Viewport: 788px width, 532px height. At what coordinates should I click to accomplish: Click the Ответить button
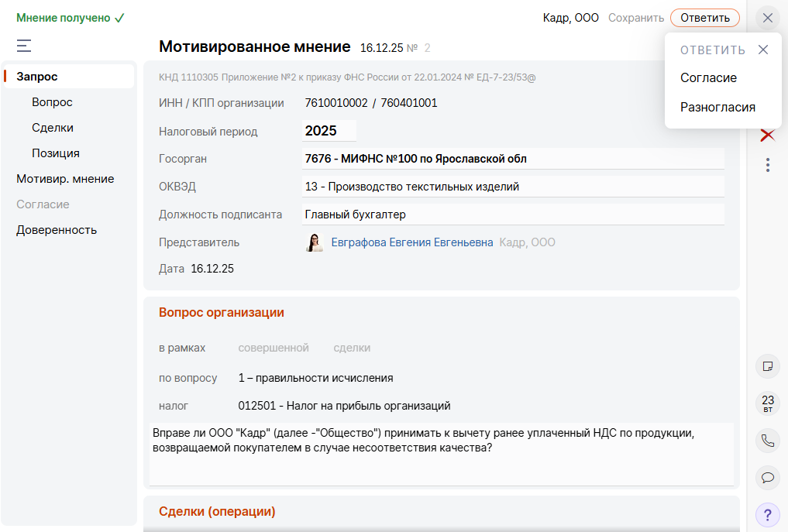(x=704, y=17)
